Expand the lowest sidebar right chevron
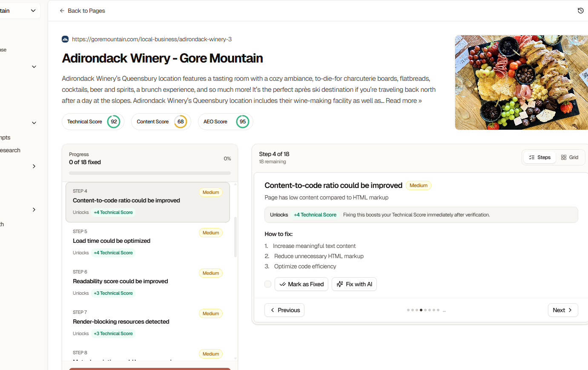This screenshot has height=370, width=588. coord(34,210)
